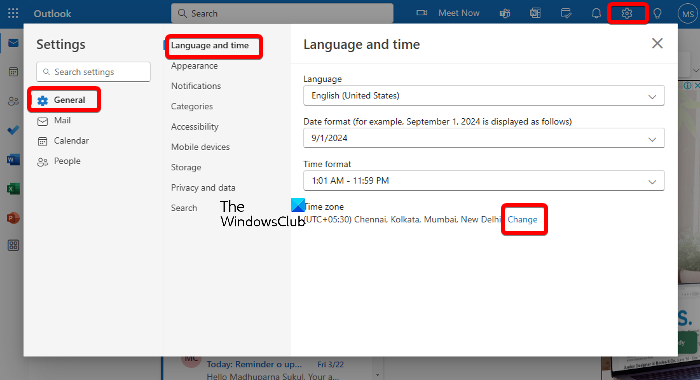Select the Notifications settings item
Viewport: 700px width, 380px height.
click(196, 86)
